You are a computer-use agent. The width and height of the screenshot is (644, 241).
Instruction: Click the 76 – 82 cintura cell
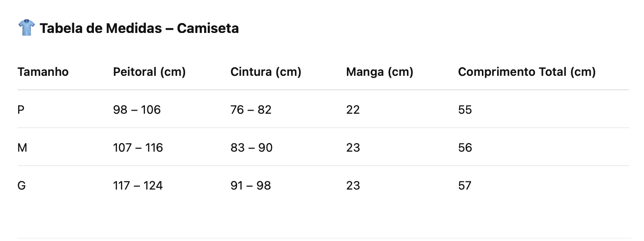point(251,110)
